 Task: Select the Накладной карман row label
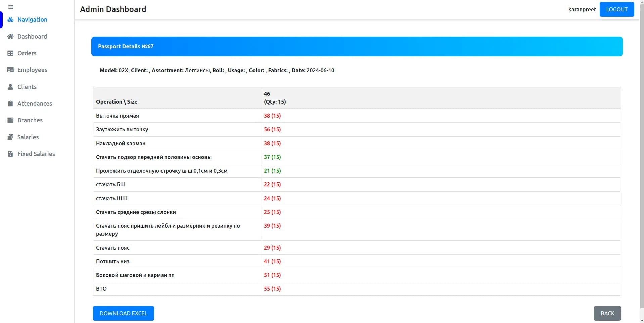tap(121, 143)
